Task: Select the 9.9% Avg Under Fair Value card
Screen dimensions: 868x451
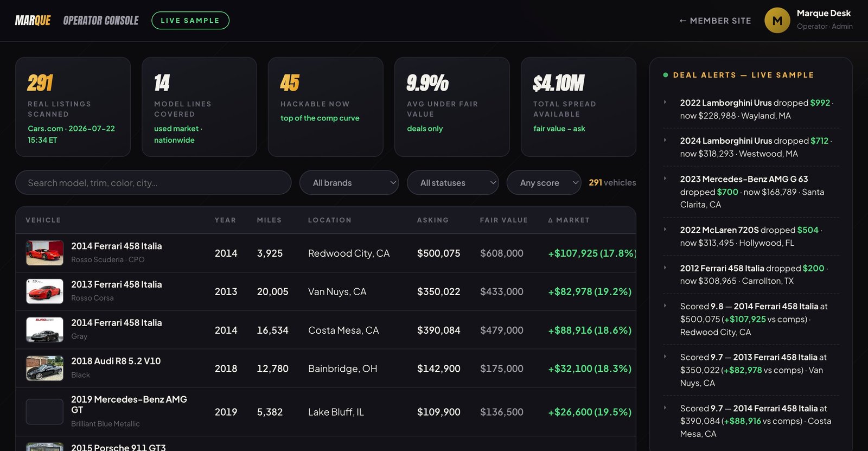Action: 452,107
